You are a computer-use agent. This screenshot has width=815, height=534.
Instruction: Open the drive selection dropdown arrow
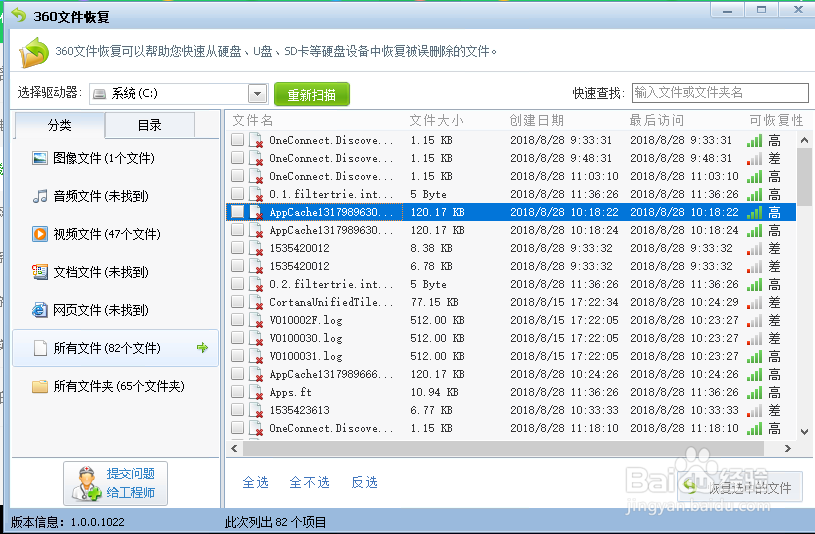tap(257, 94)
